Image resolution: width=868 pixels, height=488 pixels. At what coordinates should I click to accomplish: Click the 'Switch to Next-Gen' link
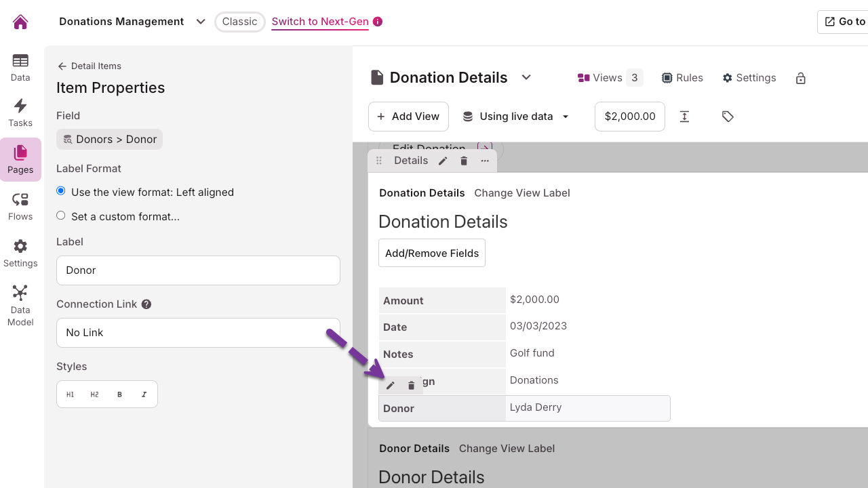pos(320,22)
